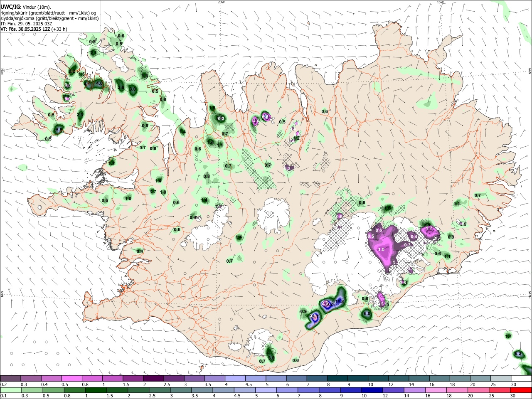The height and width of the screenshot is (399, 532).
Task: Click the 1.5 snowfall value over Vatnajökull
Action: click(381, 249)
